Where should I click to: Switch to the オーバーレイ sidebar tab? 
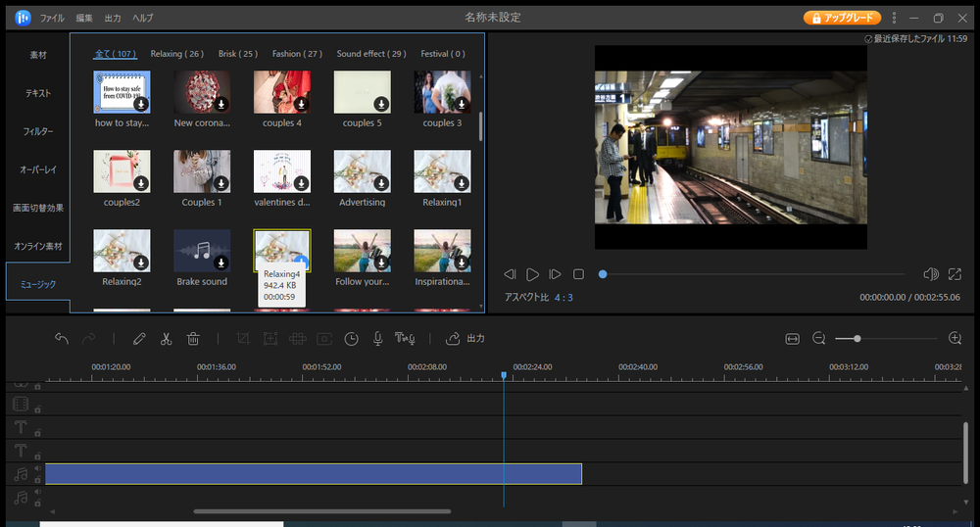(38, 169)
